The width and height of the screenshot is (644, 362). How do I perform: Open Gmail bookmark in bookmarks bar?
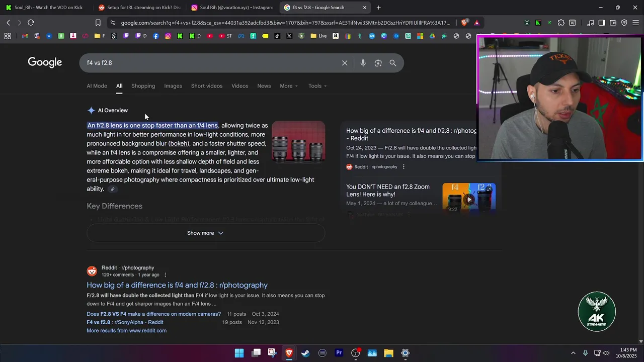click(25, 36)
